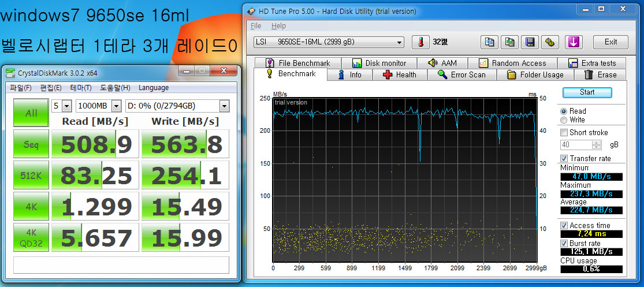Click the copy text to clipboard icon
Image resolution: width=644 pixels, height=287 pixels.
tap(490, 42)
